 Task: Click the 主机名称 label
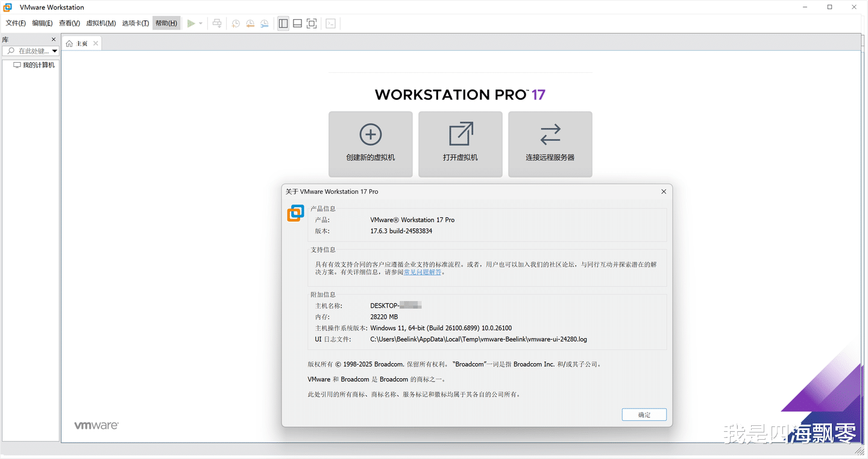point(329,306)
